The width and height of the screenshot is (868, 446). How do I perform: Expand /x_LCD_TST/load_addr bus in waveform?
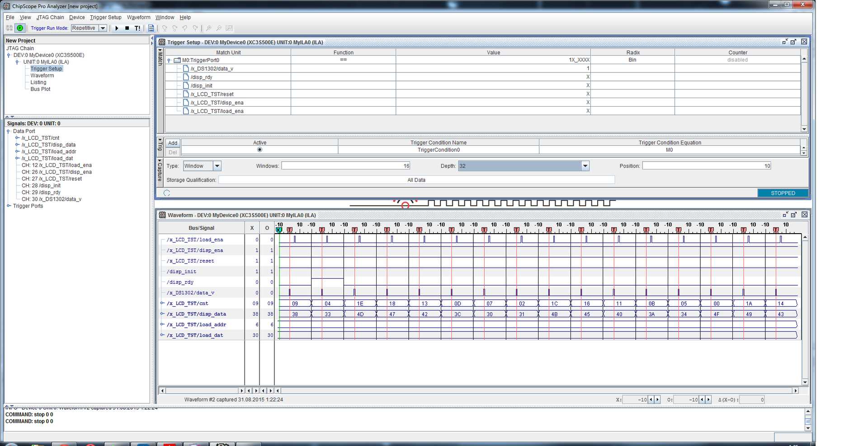click(x=162, y=324)
